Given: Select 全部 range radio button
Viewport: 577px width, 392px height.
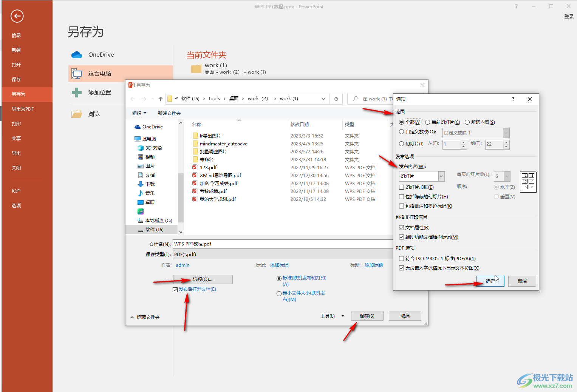Looking at the screenshot, I should (x=401, y=122).
